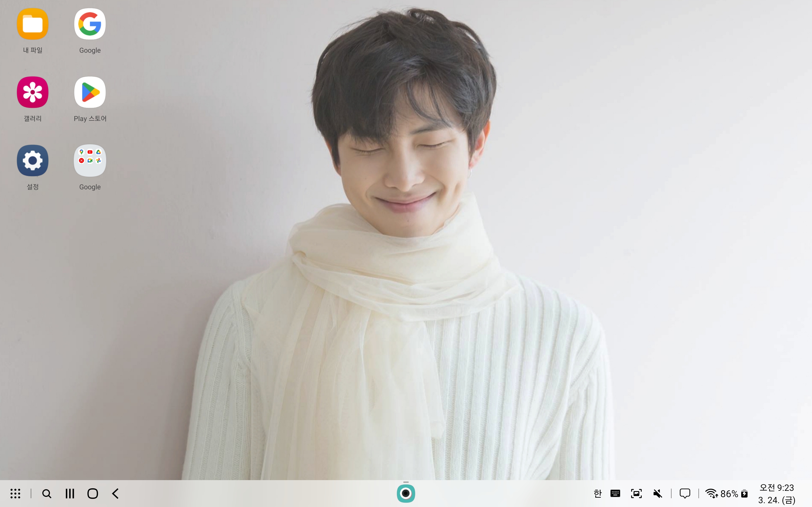Viewport: 812px width, 507px height.
Task: Open the teal camera app in taskbar
Action: point(406,493)
